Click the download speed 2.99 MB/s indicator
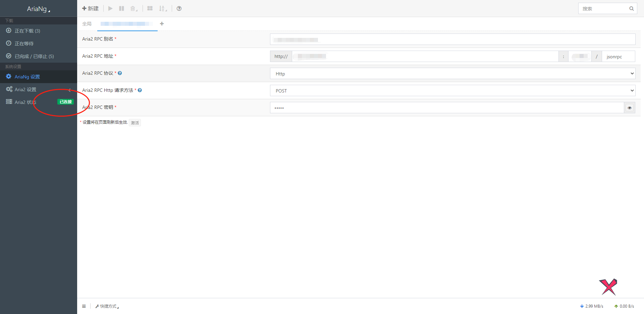 click(x=592, y=306)
